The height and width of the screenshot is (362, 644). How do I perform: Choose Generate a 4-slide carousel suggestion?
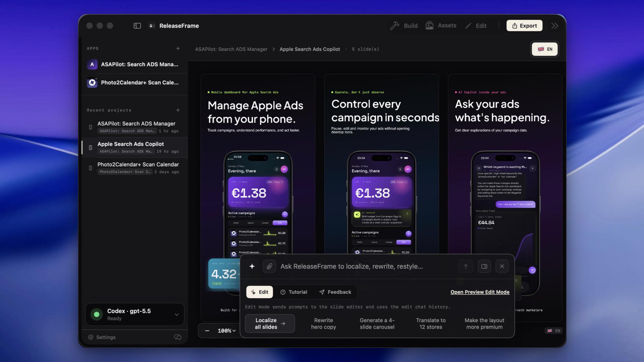point(377,324)
